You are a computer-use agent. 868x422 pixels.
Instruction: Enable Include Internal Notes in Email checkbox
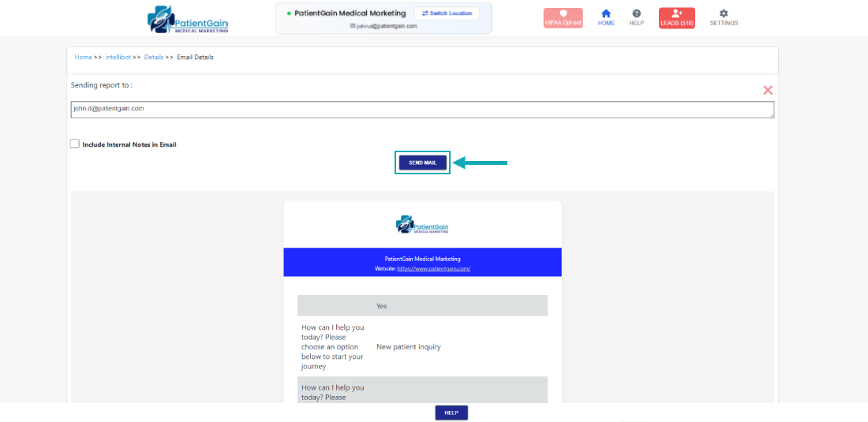pyautogui.click(x=75, y=144)
